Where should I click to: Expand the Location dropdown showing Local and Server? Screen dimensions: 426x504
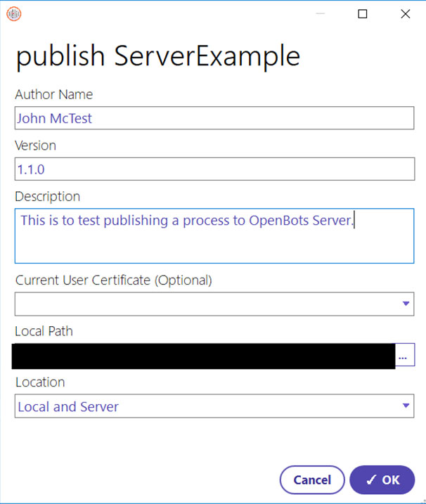pyautogui.click(x=214, y=406)
